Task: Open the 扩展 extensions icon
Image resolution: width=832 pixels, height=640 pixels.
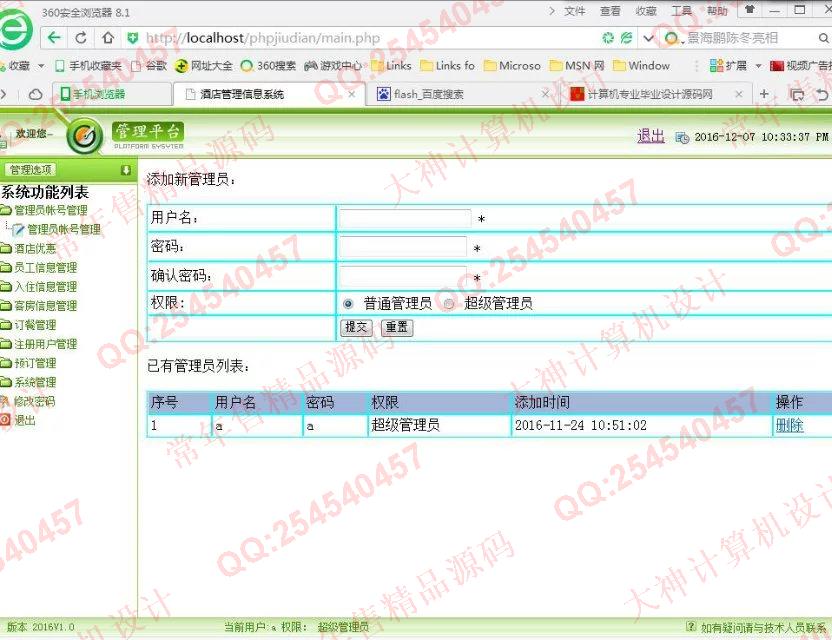Action: tap(716, 66)
